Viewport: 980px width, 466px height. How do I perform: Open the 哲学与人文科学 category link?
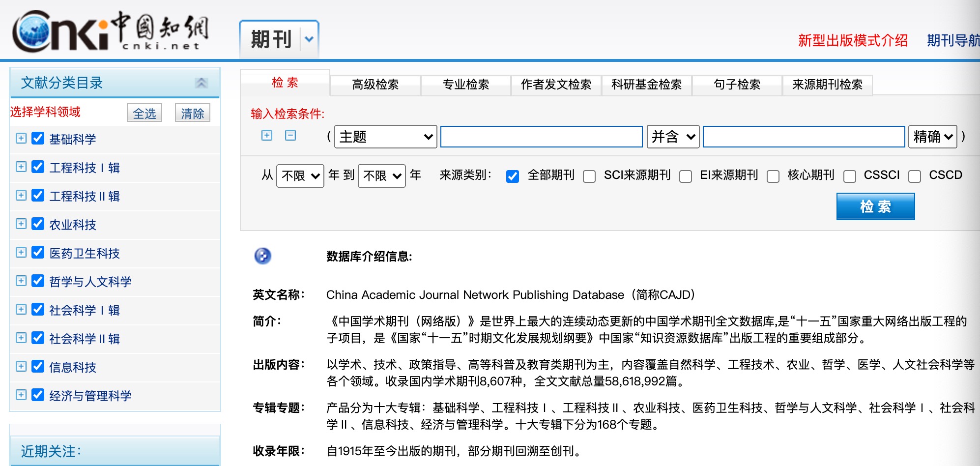[90, 282]
